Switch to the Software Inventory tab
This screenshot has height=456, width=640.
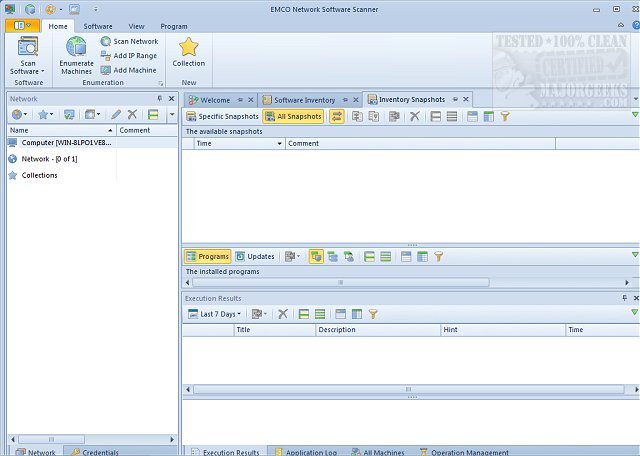click(x=304, y=100)
